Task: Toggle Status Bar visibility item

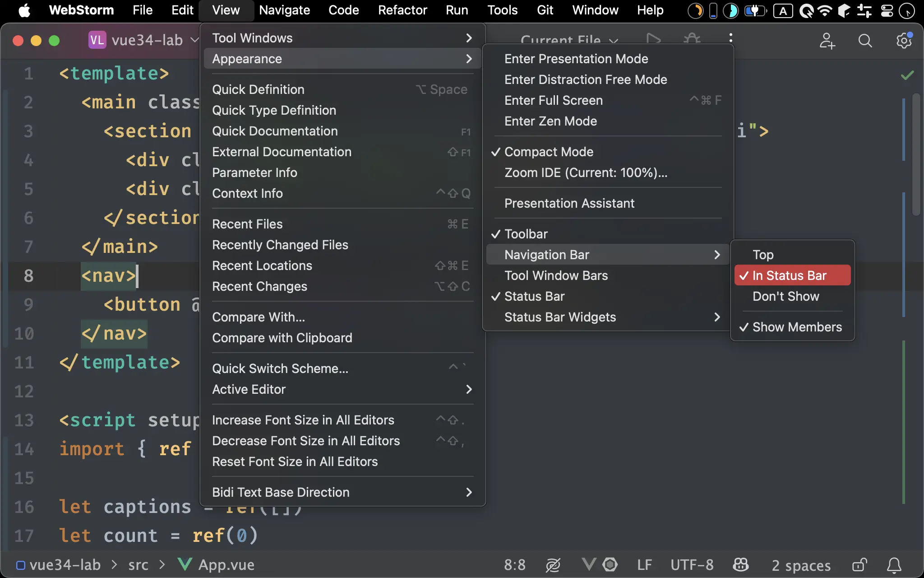Action: (x=608, y=296)
